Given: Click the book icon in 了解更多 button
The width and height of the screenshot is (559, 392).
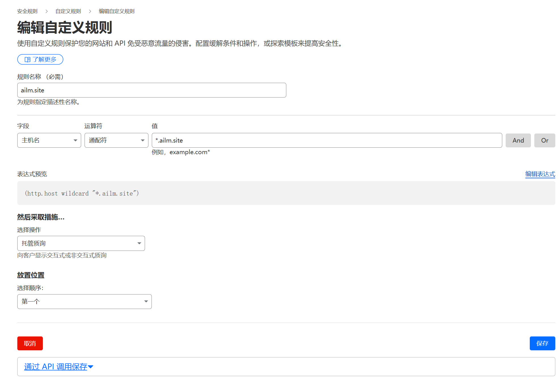Looking at the screenshot, I should (28, 60).
